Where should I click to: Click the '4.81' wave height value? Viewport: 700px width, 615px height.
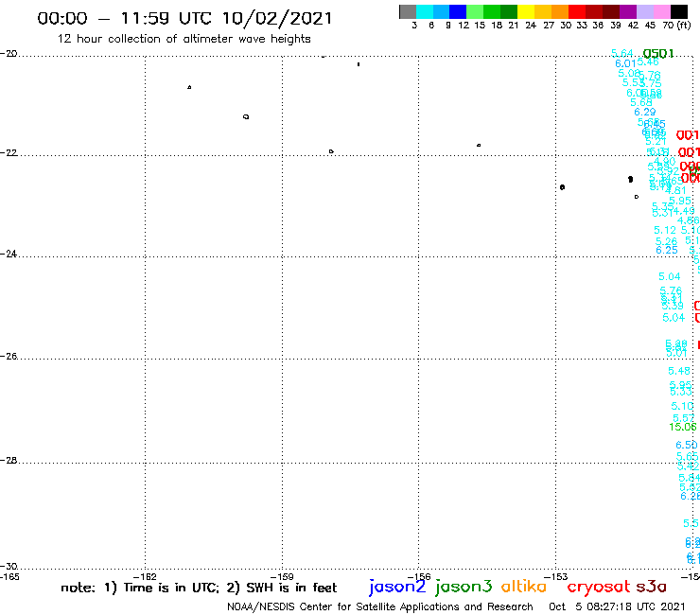676,191
